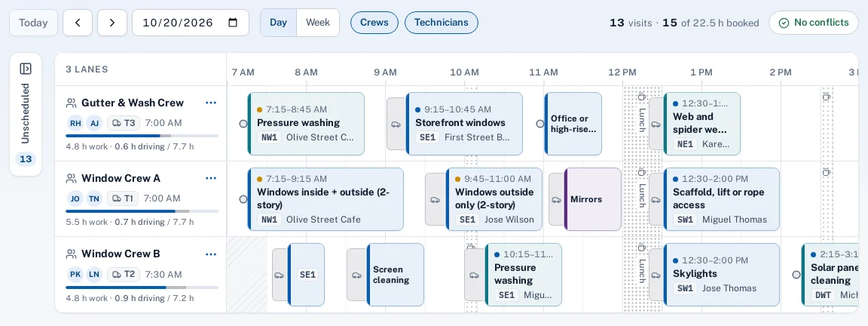Click PK technician avatar

[x=75, y=274]
